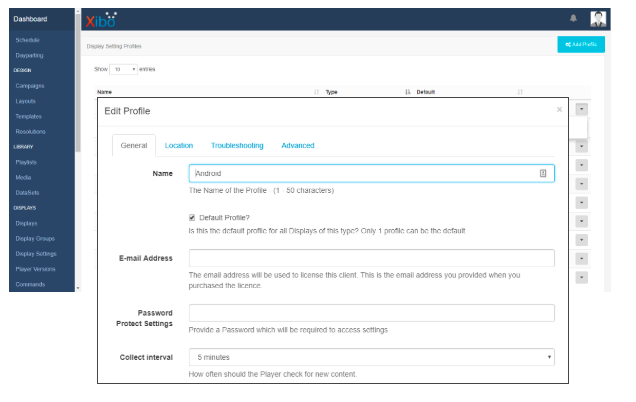636x402 pixels.
Task: Click the Default column sort icon
Action: point(521,92)
